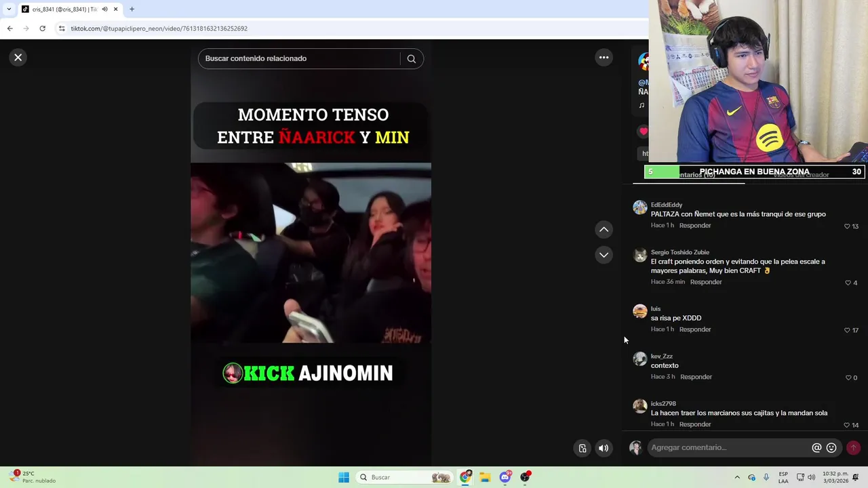
Task: Open Sergio Toshido Zubie's cat avatar
Action: (640, 255)
